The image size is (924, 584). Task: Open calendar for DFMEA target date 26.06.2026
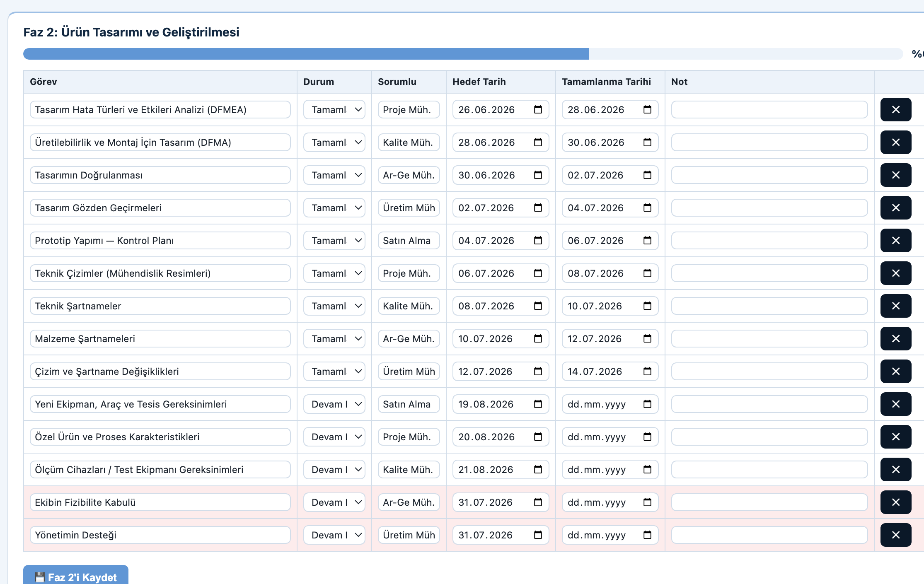tap(538, 110)
